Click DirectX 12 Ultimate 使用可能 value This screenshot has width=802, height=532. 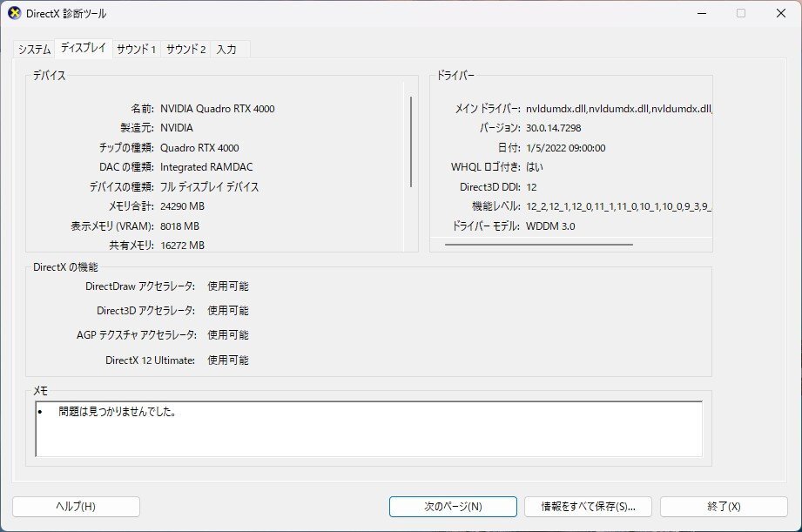228,360
